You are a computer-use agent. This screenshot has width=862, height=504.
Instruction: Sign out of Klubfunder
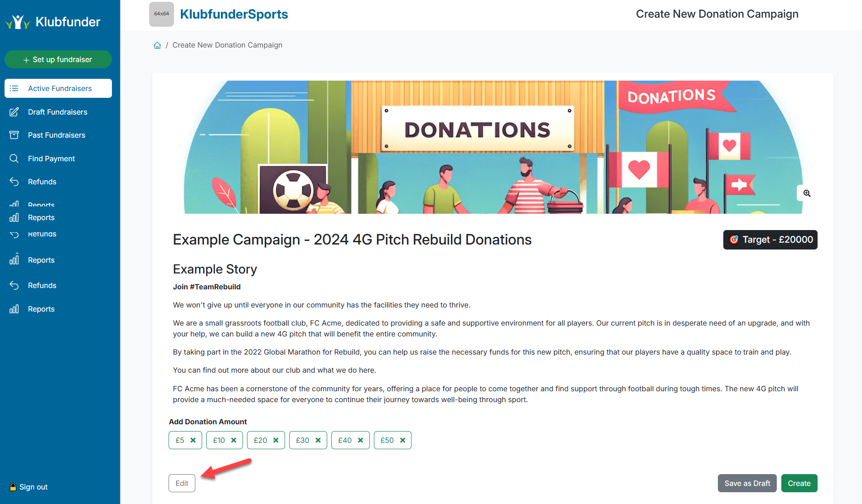28,487
